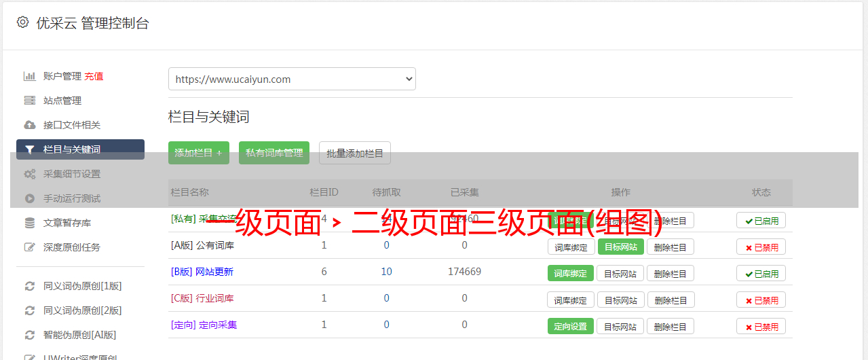Open the [B版] 网站更新 link
The width and height of the screenshot is (868, 360).
(202, 272)
